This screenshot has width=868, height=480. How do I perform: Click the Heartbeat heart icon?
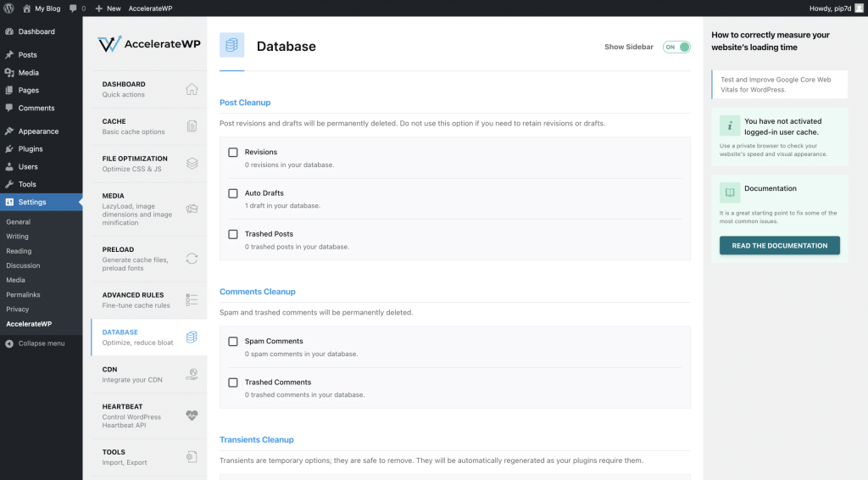tap(192, 416)
